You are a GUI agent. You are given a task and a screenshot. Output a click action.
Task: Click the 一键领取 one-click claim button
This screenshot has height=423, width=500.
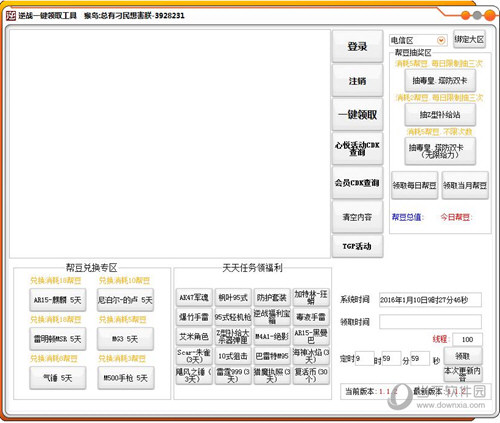point(357,115)
